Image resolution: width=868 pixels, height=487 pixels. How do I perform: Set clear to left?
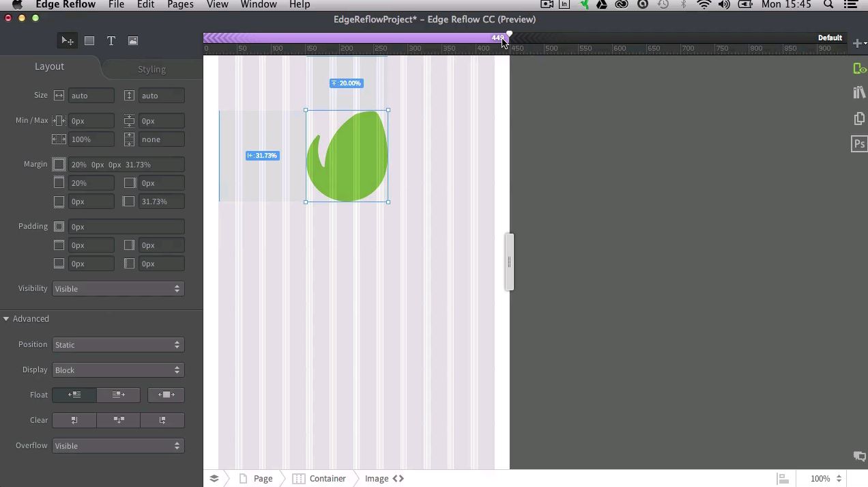coord(74,420)
